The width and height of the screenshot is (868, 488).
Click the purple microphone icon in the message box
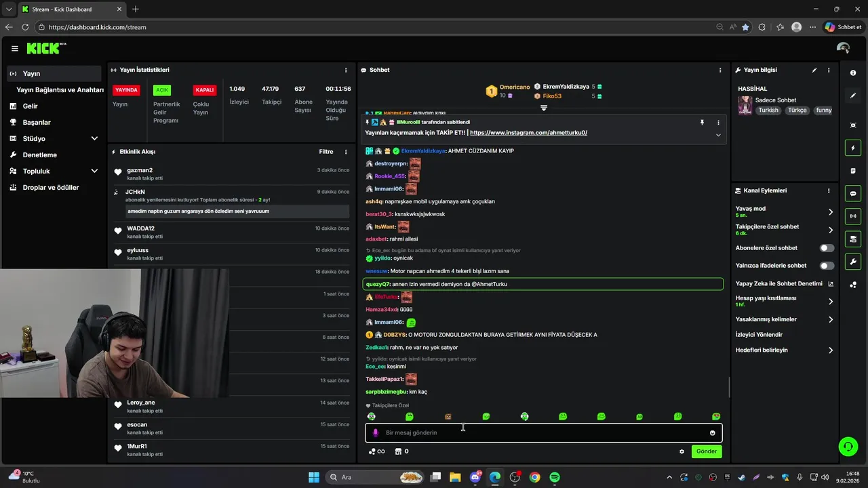pos(376,433)
